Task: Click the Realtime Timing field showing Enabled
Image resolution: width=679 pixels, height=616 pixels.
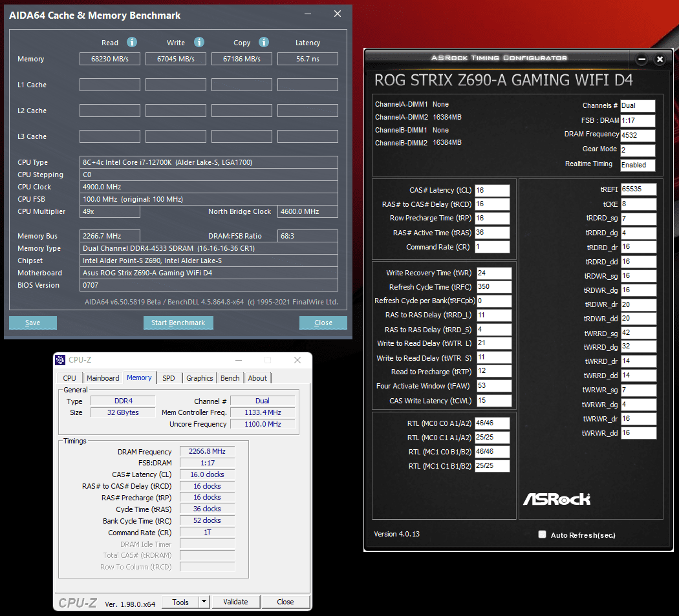Action: click(x=638, y=165)
